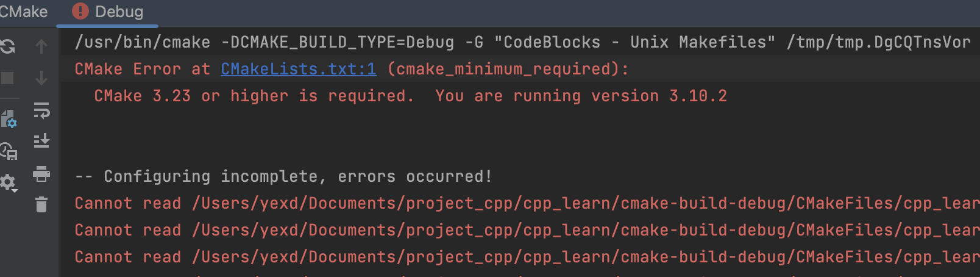This screenshot has height=277, width=980.
Task: Toggle scroll to end of output
Action: [x=41, y=142]
